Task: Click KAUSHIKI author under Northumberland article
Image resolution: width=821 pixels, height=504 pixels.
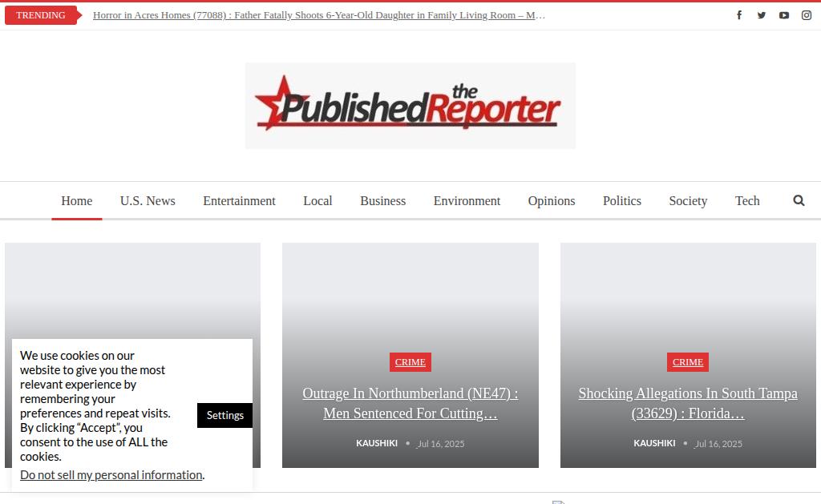Action: tap(377, 443)
